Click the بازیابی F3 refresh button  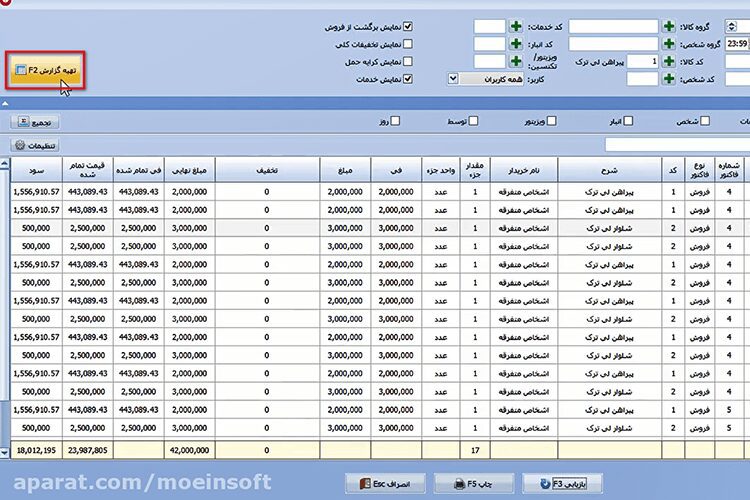[562, 484]
